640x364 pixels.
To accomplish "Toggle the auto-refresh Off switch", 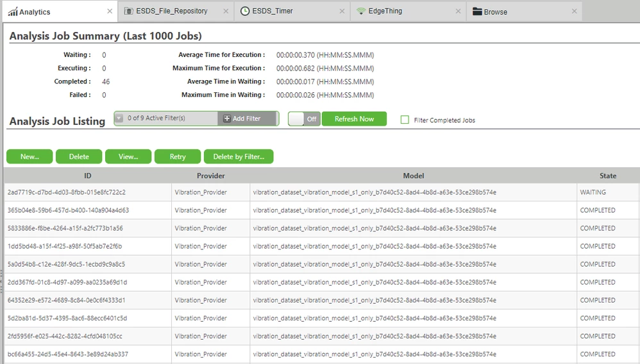I will [x=304, y=119].
